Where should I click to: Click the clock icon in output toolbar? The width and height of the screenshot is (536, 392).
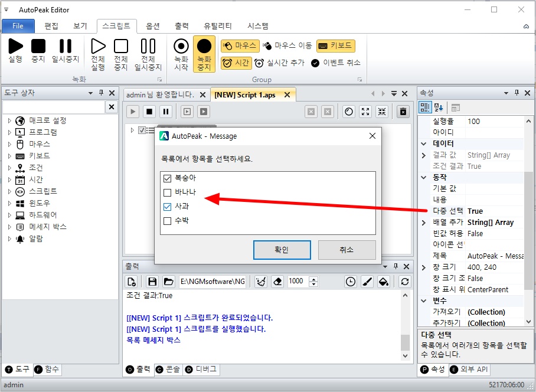coord(351,282)
